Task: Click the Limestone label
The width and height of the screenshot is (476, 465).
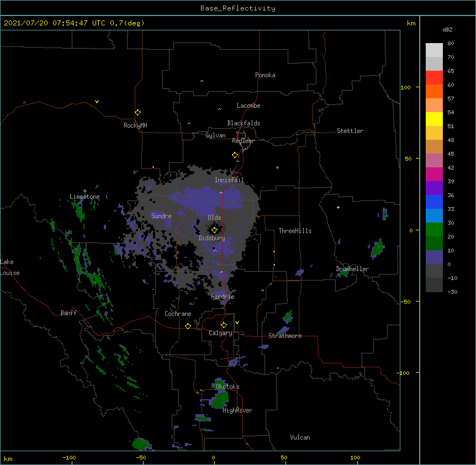Action: 84,197
